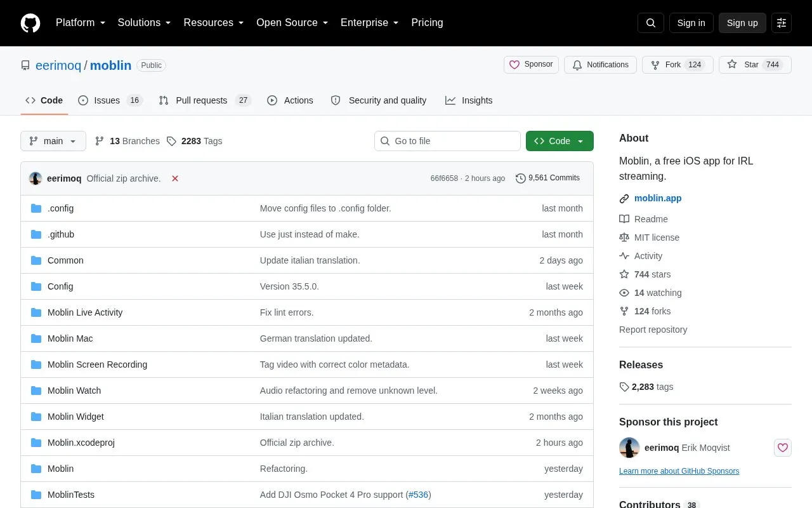Open the search magnifier icon in header
812x508 pixels.
click(651, 23)
